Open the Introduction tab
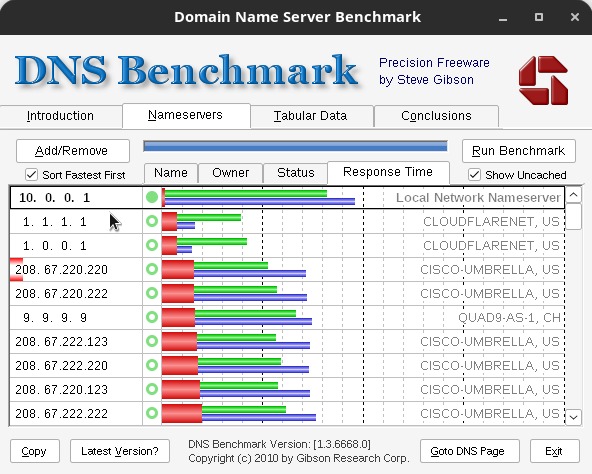The width and height of the screenshot is (592, 474). [x=60, y=116]
